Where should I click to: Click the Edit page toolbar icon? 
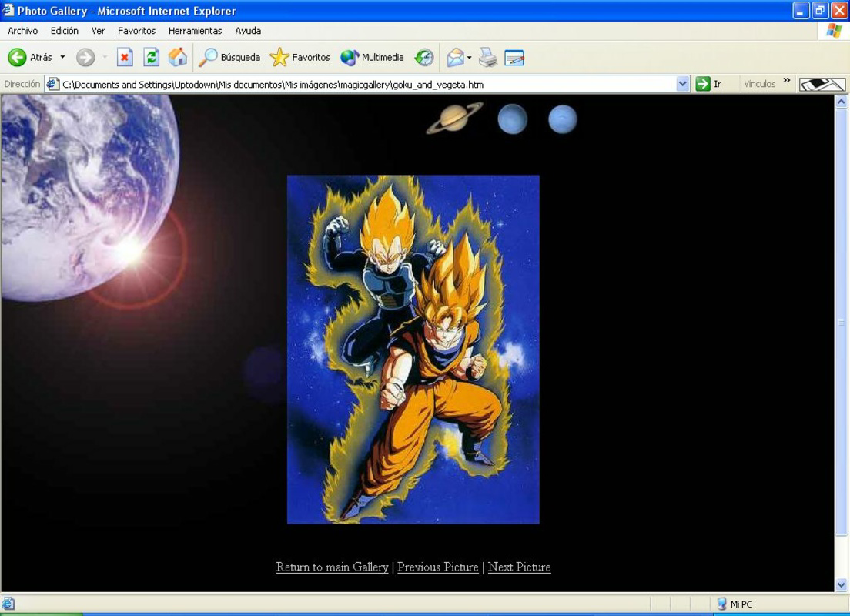tap(514, 57)
